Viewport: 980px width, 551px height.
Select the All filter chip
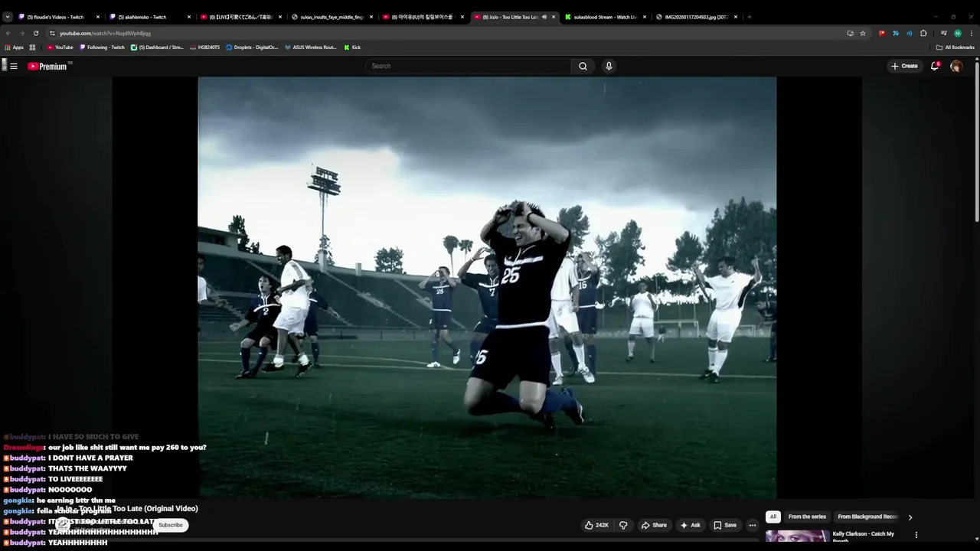(773, 517)
